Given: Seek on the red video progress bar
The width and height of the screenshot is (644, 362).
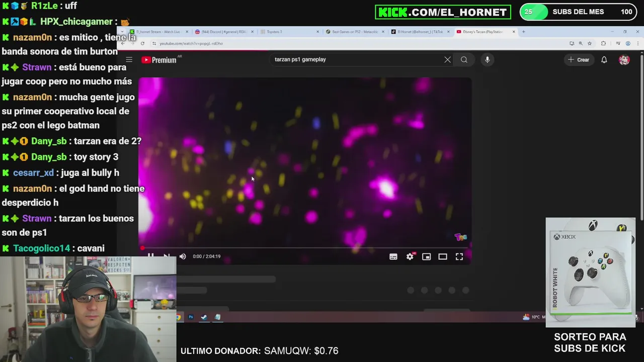Looking at the screenshot, I should 305,248.
